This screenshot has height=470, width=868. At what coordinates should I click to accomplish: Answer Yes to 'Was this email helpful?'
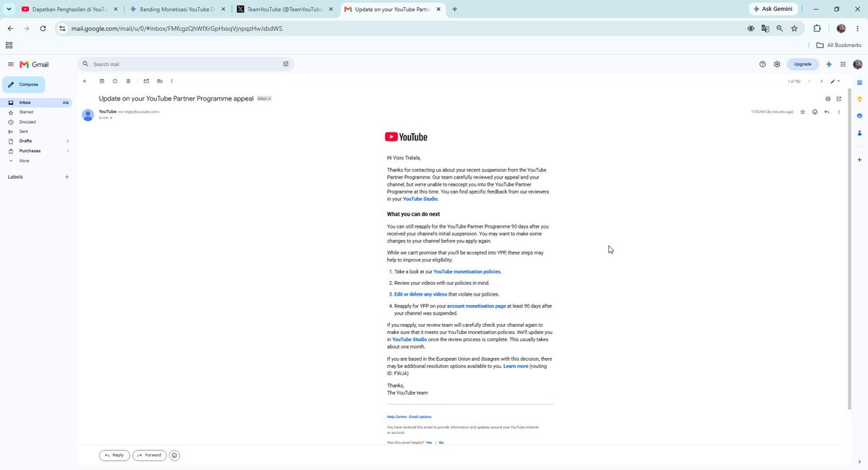tap(429, 443)
